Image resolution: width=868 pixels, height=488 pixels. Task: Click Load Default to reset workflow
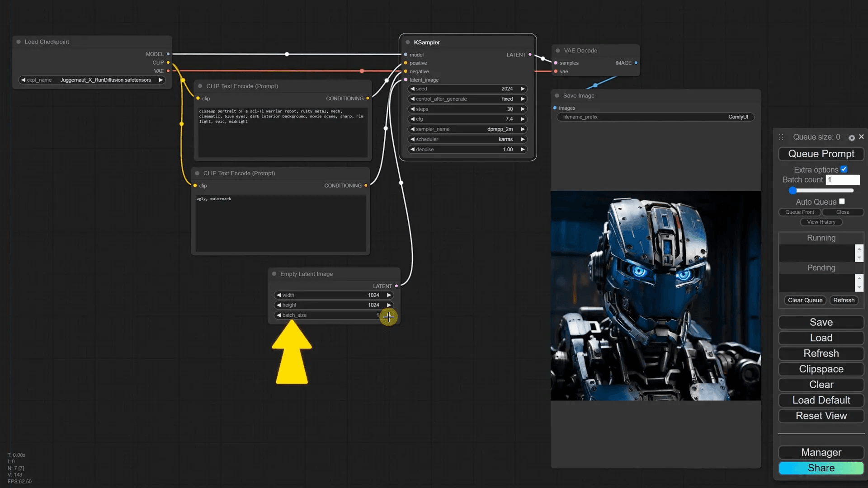(821, 400)
